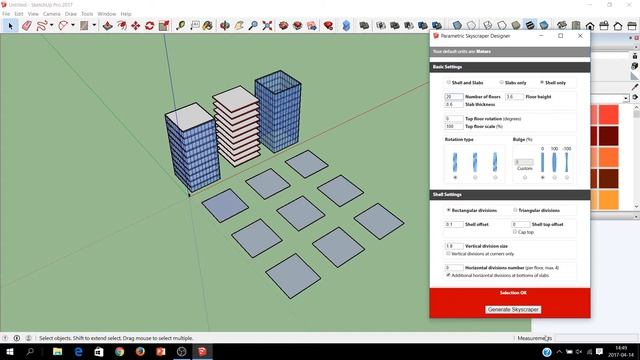Open Chrome from the taskbar
This screenshot has width=640, height=360.
pos(119,351)
